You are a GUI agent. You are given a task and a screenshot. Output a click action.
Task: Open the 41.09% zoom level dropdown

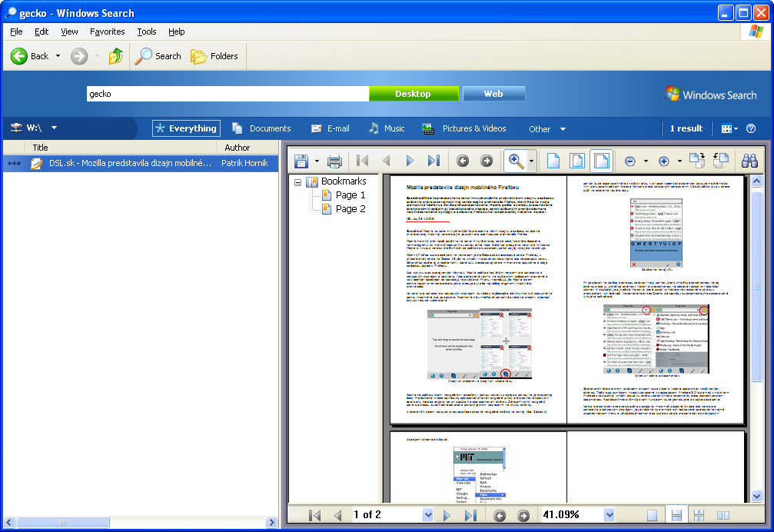[x=609, y=515]
